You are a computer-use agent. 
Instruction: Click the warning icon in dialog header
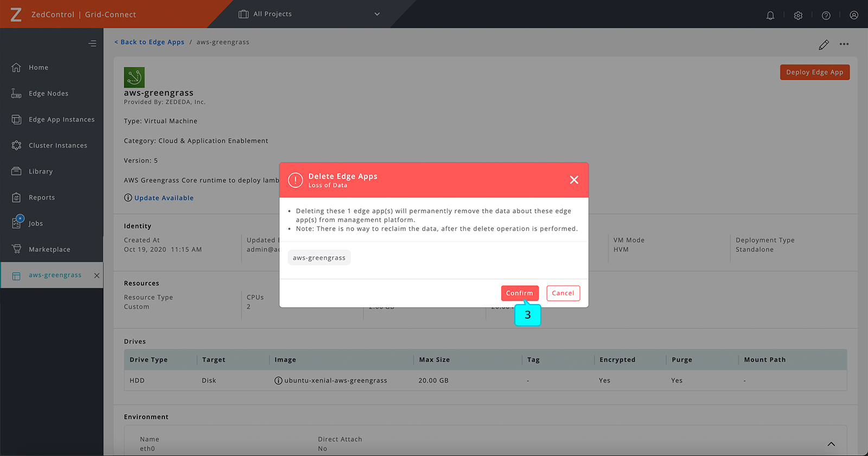(x=295, y=180)
